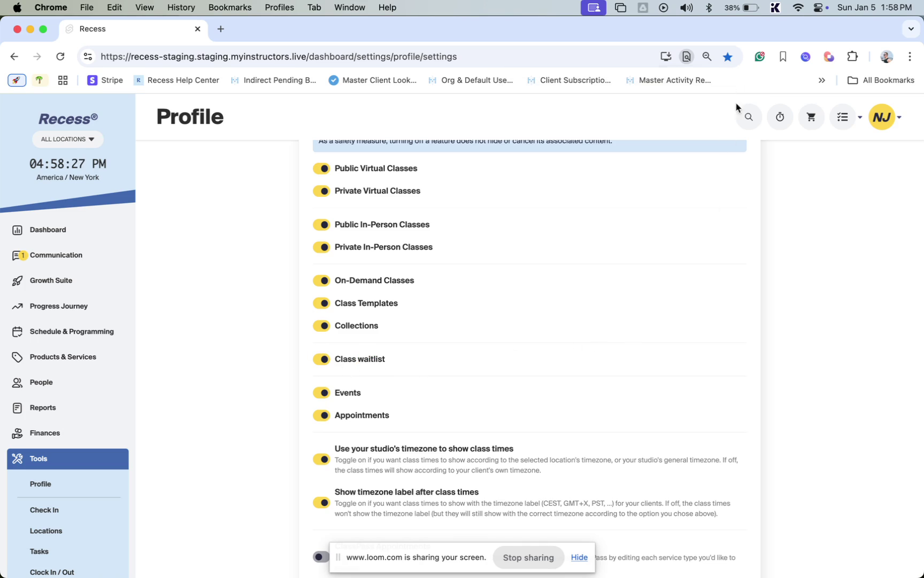The height and width of the screenshot is (578, 924).
Task: Disable the Class waitlist toggle
Action: coord(321,359)
